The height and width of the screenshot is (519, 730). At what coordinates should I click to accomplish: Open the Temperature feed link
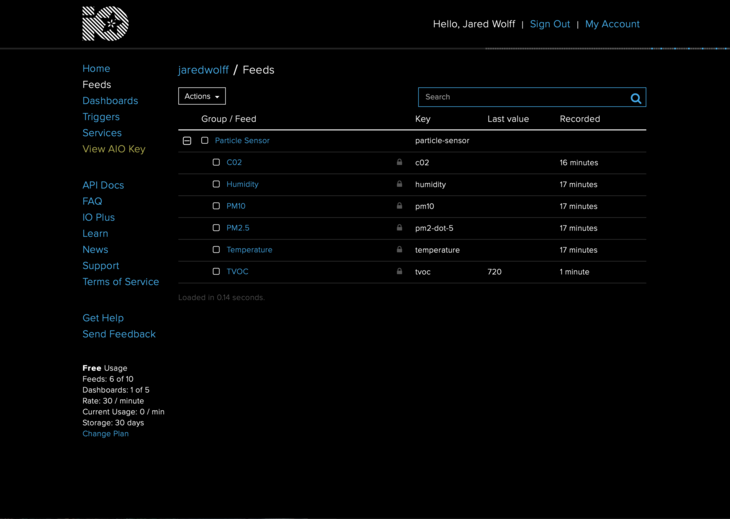[249, 250]
